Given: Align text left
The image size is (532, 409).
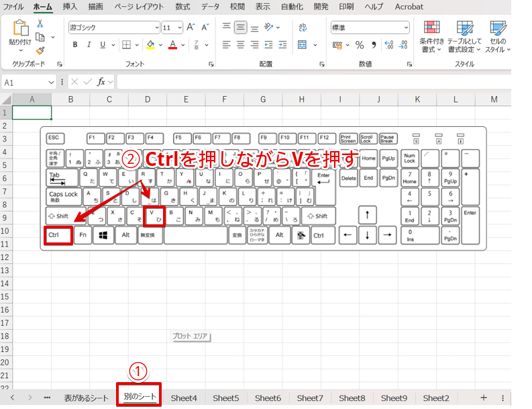Looking at the screenshot, I should point(226,44).
